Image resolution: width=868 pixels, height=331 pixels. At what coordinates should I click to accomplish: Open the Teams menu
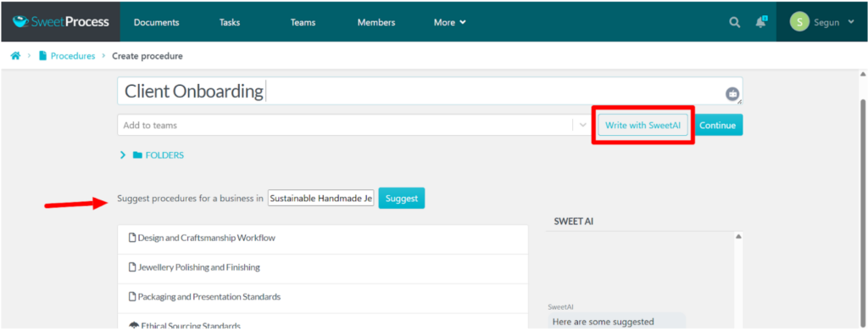[x=303, y=22]
